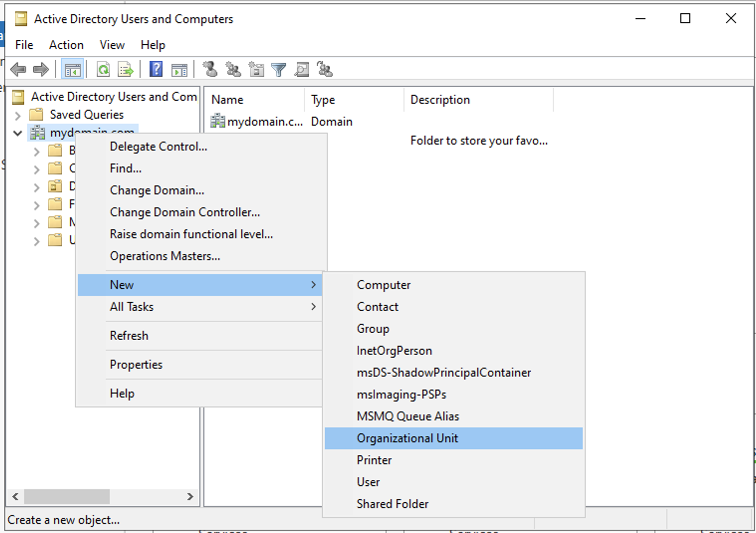756x533 pixels.
Task: Click the folder icon beside letter M
Action: coord(55,222)
